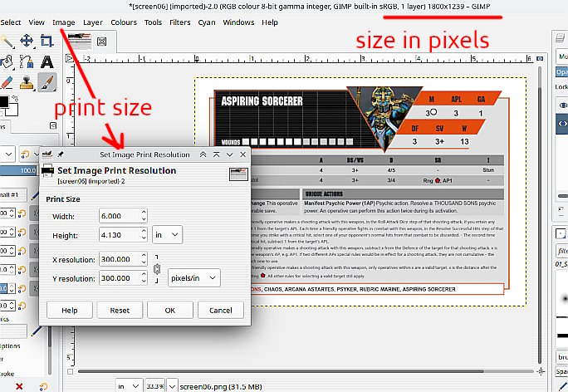568x392 pixels.
Task: Open the Windows menu
Action: tap(238, 22)
